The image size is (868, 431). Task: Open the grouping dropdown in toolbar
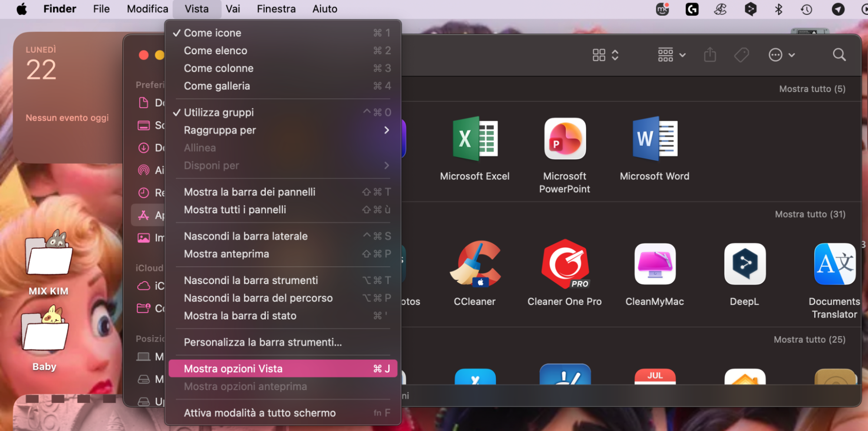tap(671, 55)
